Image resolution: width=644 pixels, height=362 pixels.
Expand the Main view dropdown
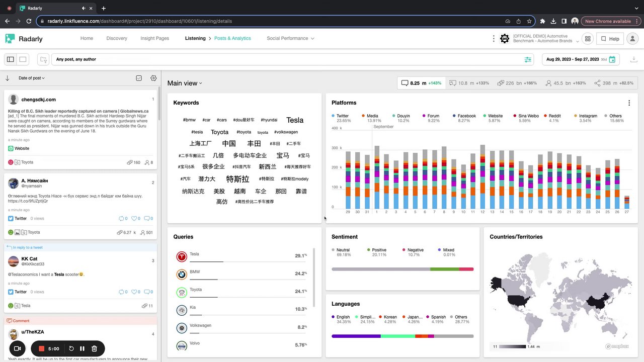tap(185, 83)
